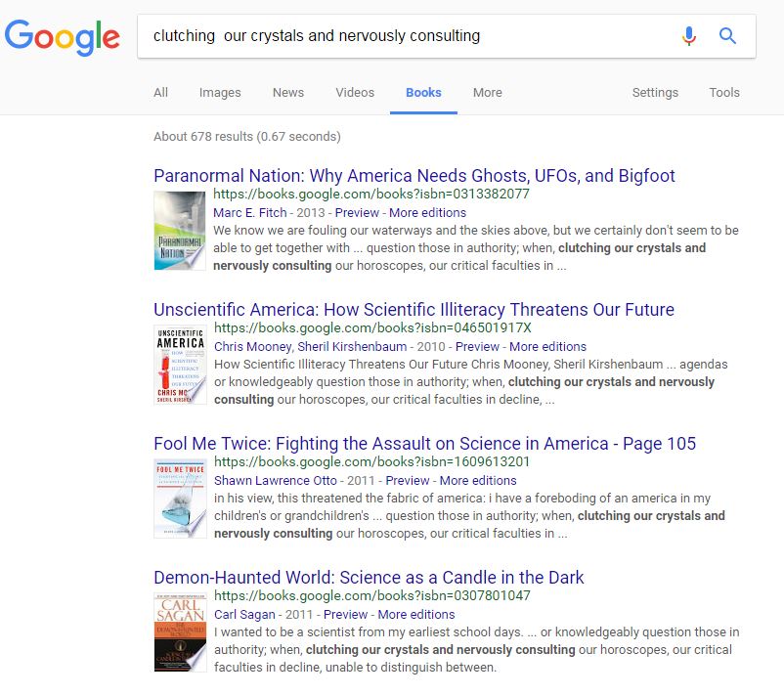
Task: Open More editions for Demon-Haunted World
Action: pos(416,615)
